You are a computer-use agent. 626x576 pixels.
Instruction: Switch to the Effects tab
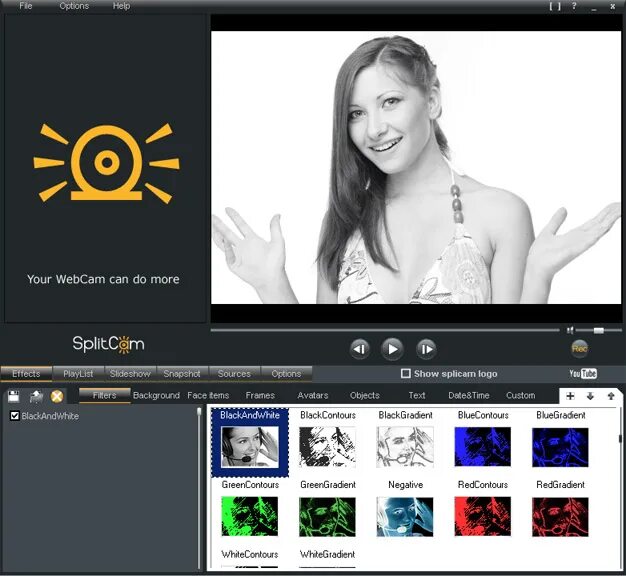pyautogui.click(x=26, y=374)
